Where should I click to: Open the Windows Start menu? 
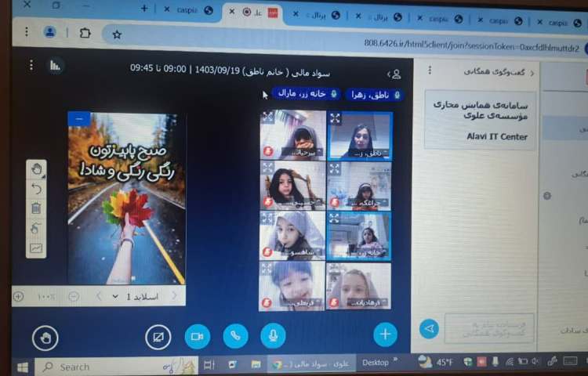(22, 367)
